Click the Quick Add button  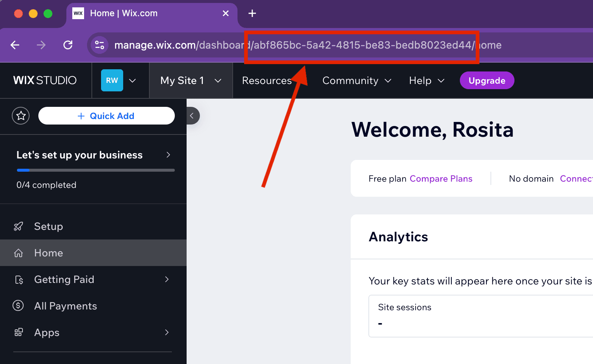coord(107,116)
